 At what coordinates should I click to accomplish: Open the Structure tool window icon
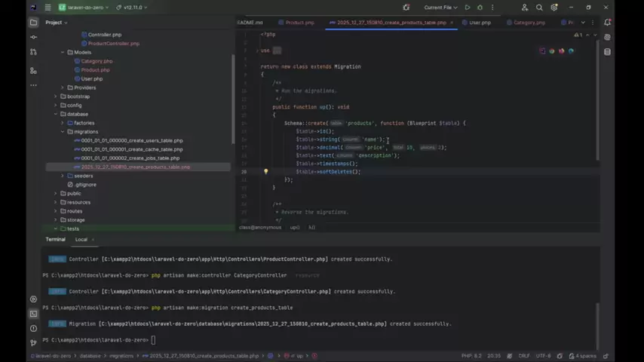pos(33,71)
